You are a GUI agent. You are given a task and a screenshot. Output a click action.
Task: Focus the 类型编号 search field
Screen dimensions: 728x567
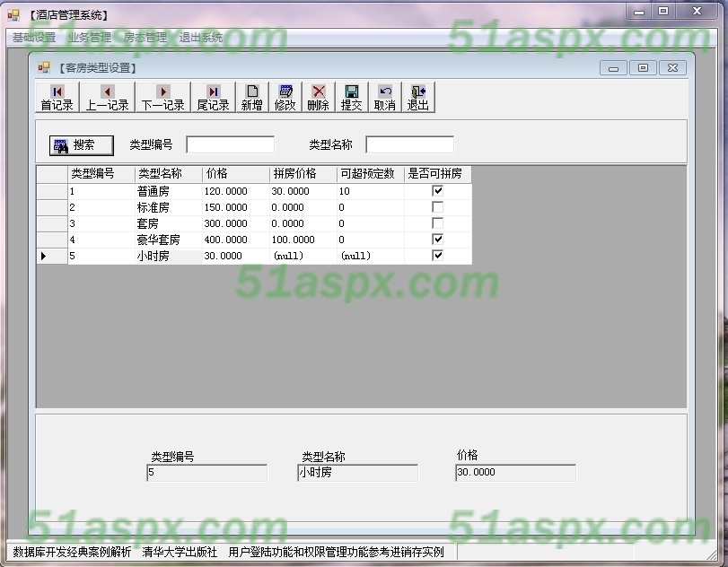[231, 144]
